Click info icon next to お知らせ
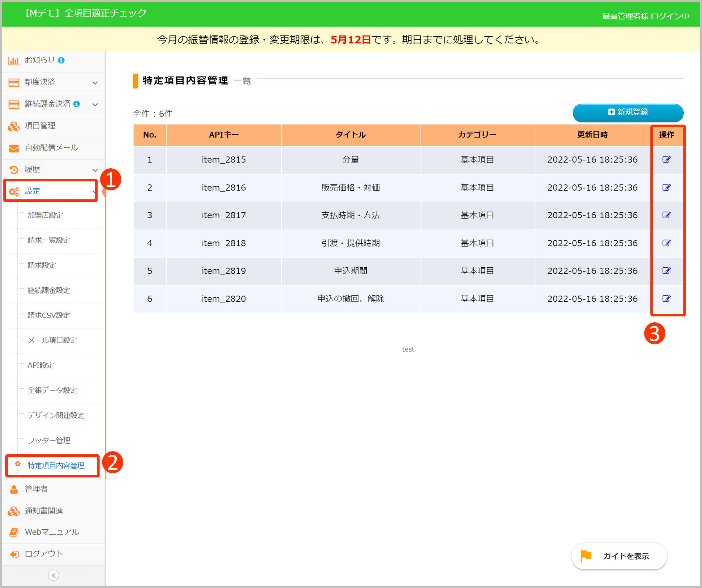Image resolution: width=702 pixels, height=588 pixels. point(61,60)
